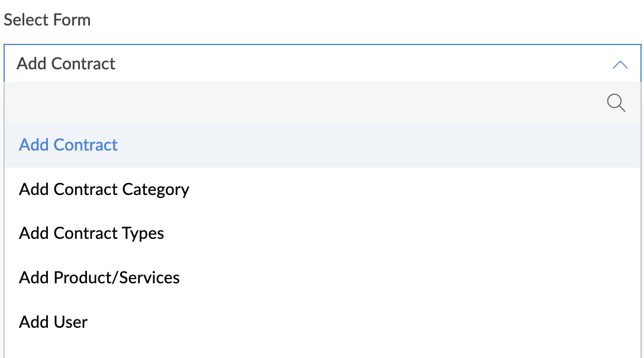Click the highlighted blue Add Contract item
The width and height of the screenshot is (644, 358).
tap(68, 145)
